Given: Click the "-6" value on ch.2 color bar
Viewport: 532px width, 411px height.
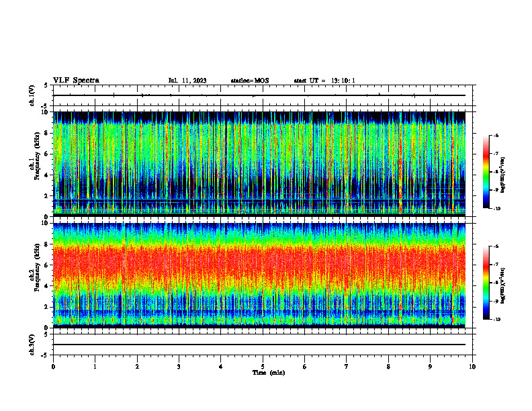Looking at the screenshot, I should (x=496, y=246).
